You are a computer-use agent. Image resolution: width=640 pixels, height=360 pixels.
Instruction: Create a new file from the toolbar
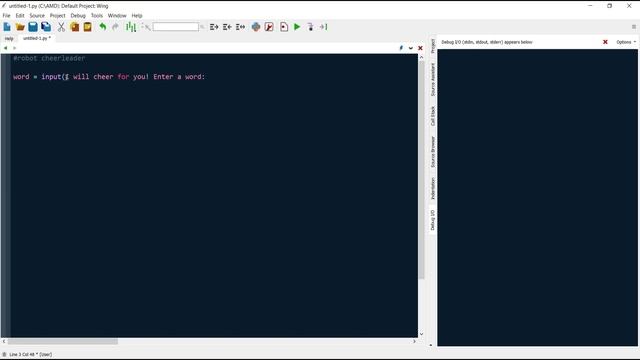pyautogui.click(x=7, y=27)
